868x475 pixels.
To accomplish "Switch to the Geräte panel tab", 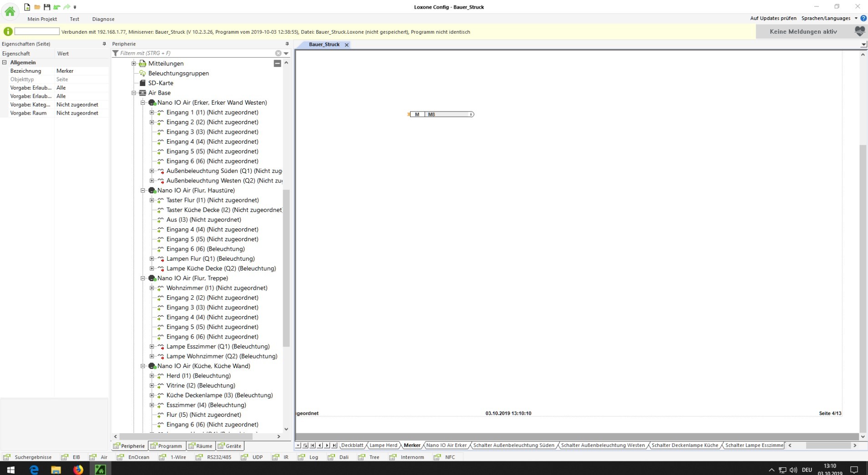I will pyautogui.click(x=230, y=446).
